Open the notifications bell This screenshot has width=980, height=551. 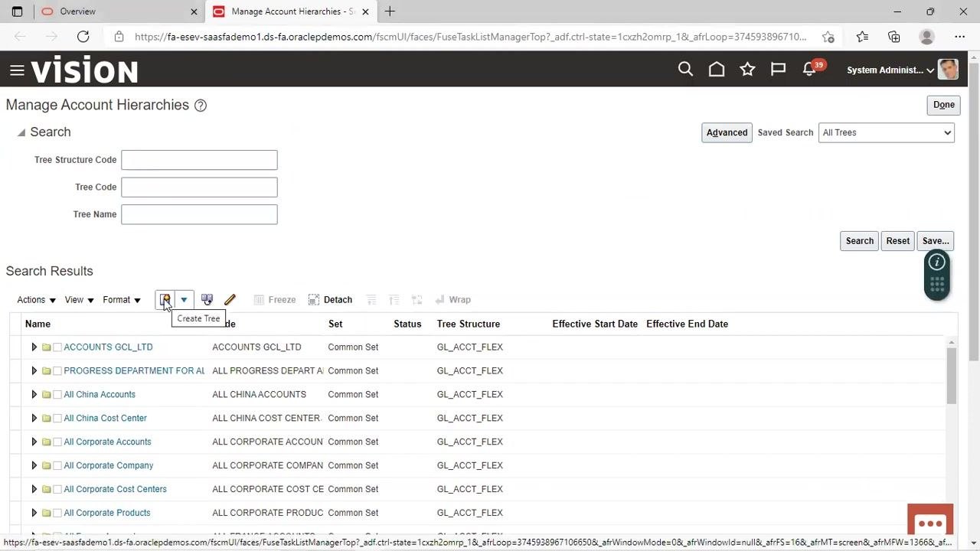point(809,70)
